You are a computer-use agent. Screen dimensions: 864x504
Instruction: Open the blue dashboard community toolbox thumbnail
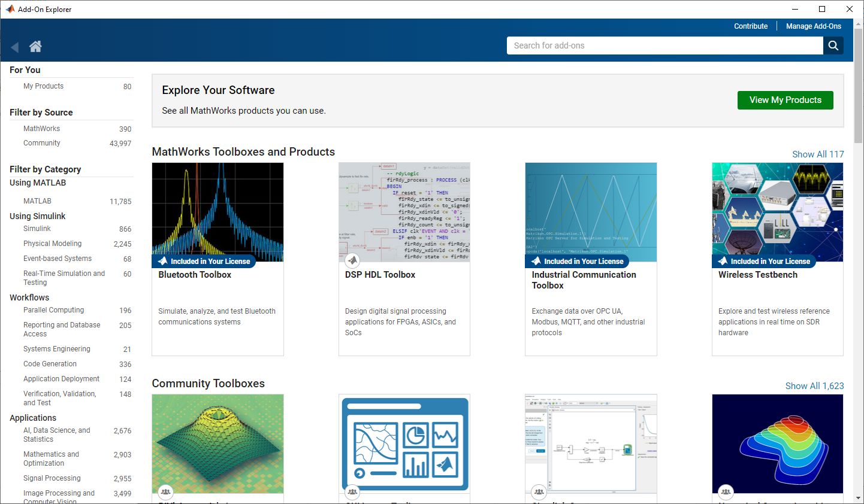tap(404, 444)
